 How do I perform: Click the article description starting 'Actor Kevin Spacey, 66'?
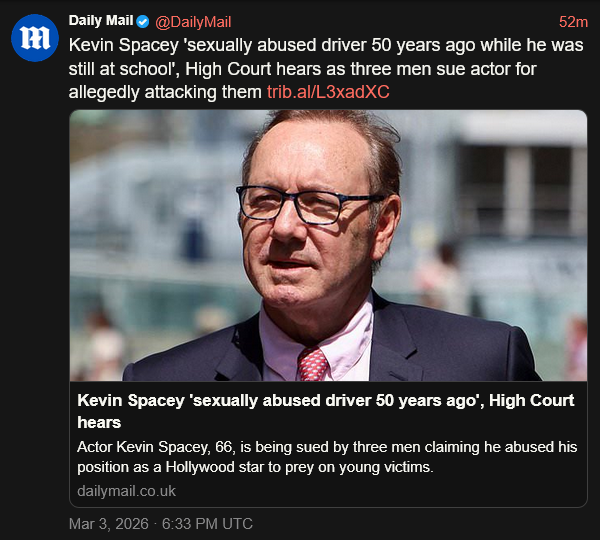[x=327, y=456]
